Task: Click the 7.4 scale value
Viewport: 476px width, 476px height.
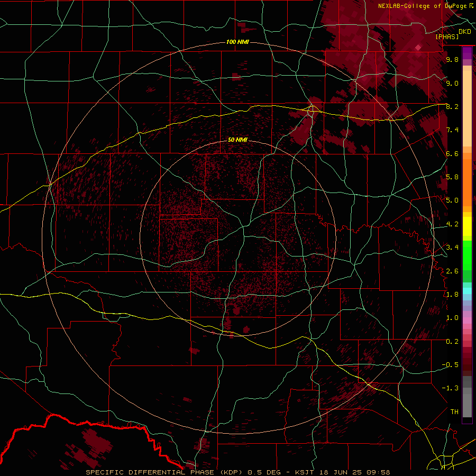Action: (x=452, y=130)
